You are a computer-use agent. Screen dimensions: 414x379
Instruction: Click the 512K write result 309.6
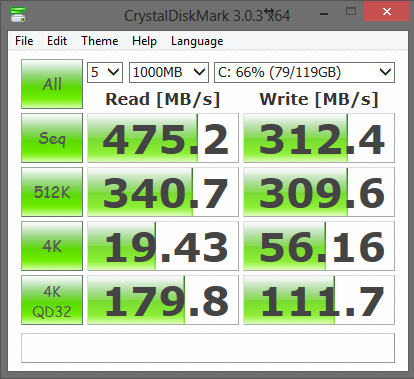[319, 192]
